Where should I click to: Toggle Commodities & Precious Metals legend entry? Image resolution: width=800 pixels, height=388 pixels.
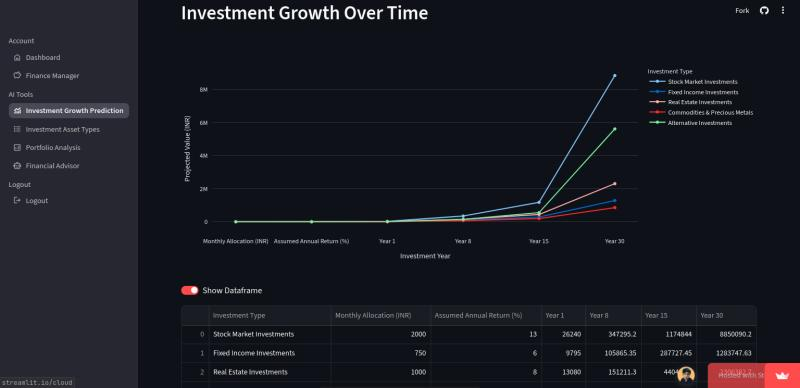pos(701,113)
